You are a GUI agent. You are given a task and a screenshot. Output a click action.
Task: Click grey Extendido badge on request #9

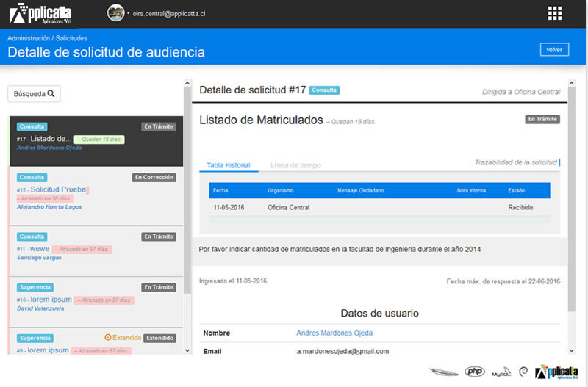tap(159, 338)
